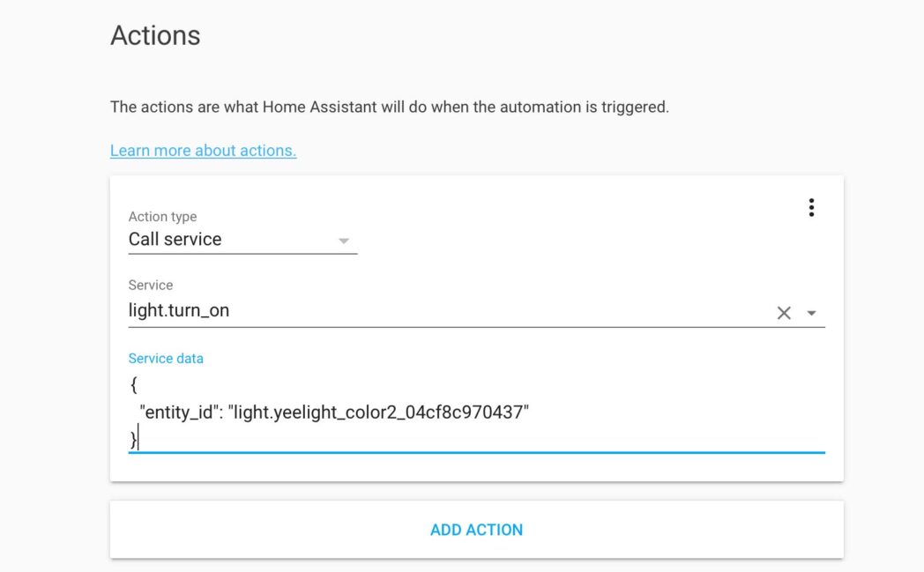The image size is (924, 572).
Task: Place cursor on the "entity_id" key text
Action: coord(180,412)
